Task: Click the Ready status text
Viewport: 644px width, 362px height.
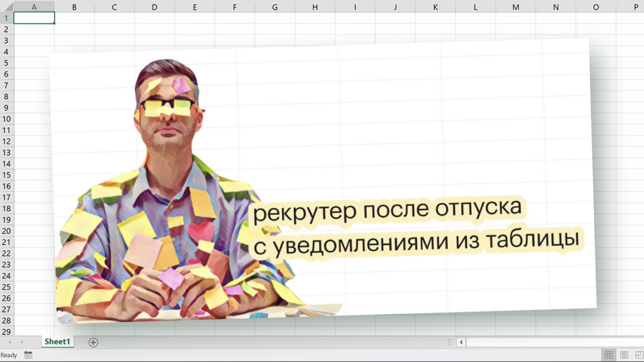Action: tap(9, 355)
